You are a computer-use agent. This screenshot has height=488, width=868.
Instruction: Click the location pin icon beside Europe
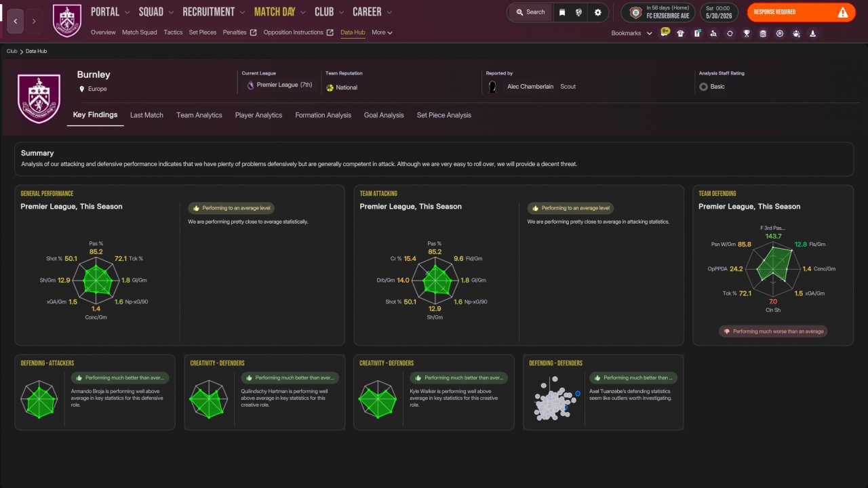(81, 89)
